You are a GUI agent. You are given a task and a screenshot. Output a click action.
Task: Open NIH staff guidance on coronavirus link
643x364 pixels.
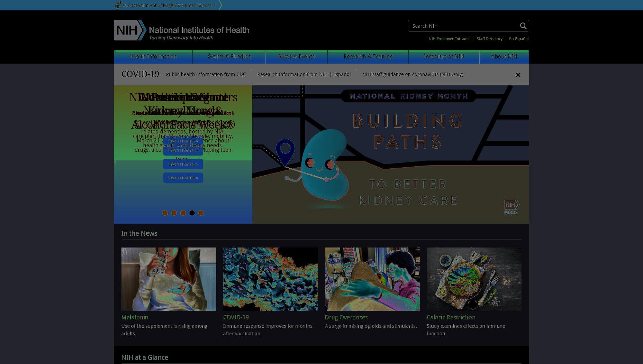[413, 74]
